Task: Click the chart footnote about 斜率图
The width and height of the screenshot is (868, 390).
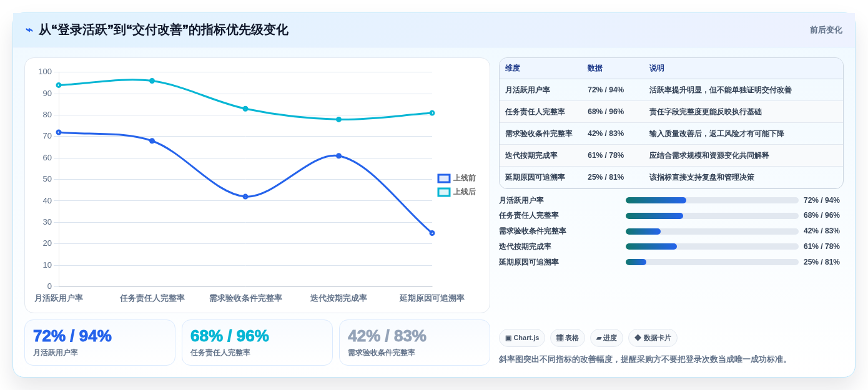Action: coord(644,359)
